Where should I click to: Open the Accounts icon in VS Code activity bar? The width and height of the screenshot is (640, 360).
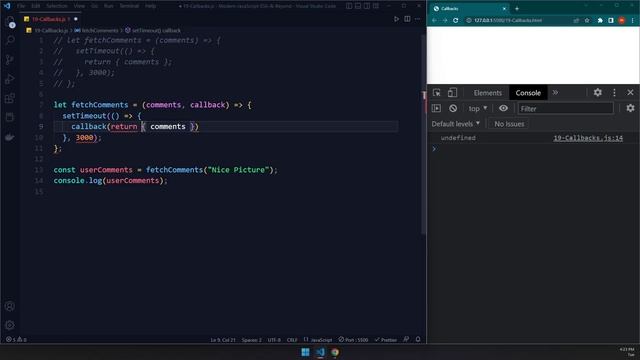(x=10, y=306)
